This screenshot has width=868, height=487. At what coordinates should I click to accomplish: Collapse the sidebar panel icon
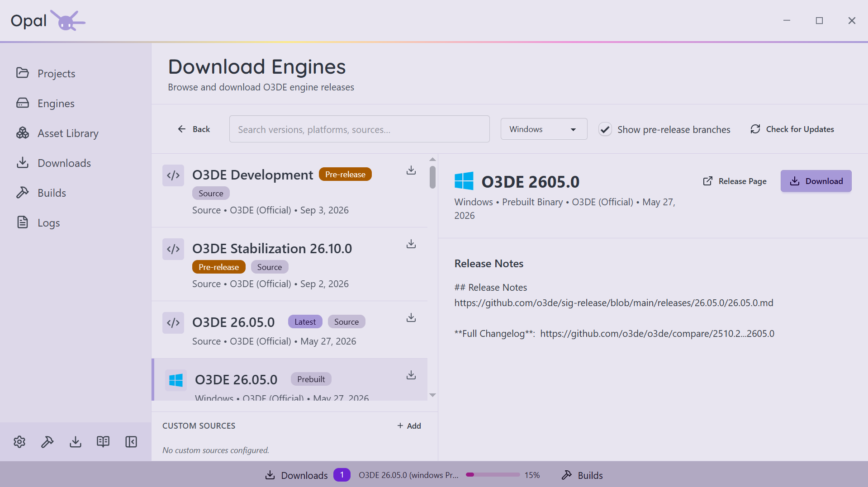[x=131, y=442]
